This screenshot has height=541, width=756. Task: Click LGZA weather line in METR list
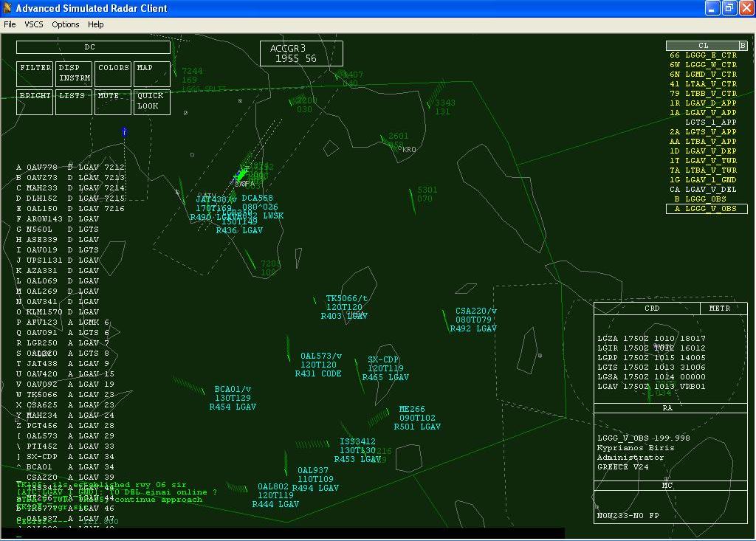651,339
